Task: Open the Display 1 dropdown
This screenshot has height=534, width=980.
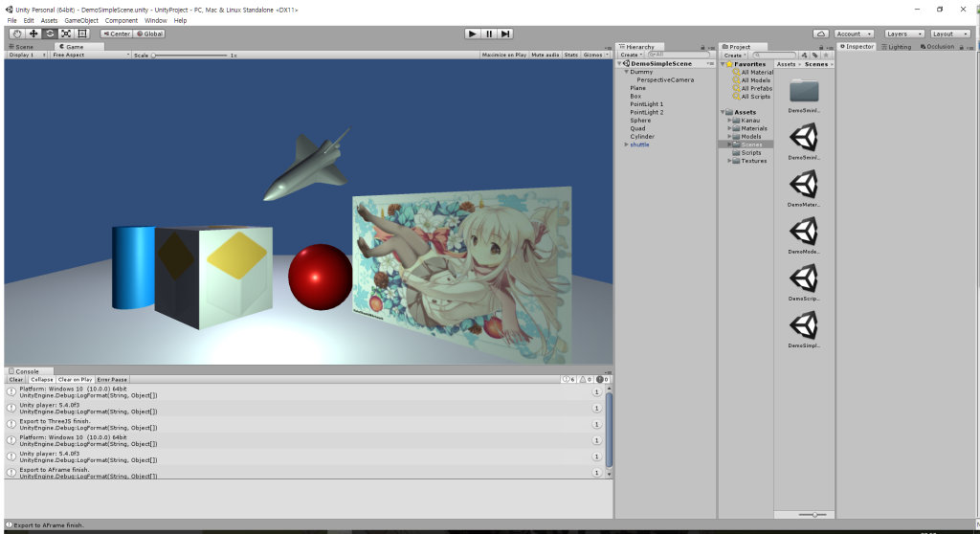Action: (27, 55)
